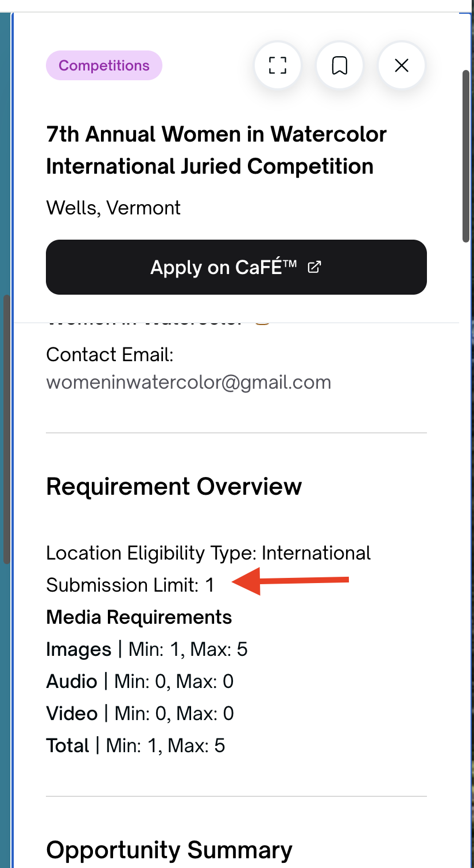The width and height of the screenshot is (474, 868).
Task: Bookmark this competition listing
Action: click(340, 65)
